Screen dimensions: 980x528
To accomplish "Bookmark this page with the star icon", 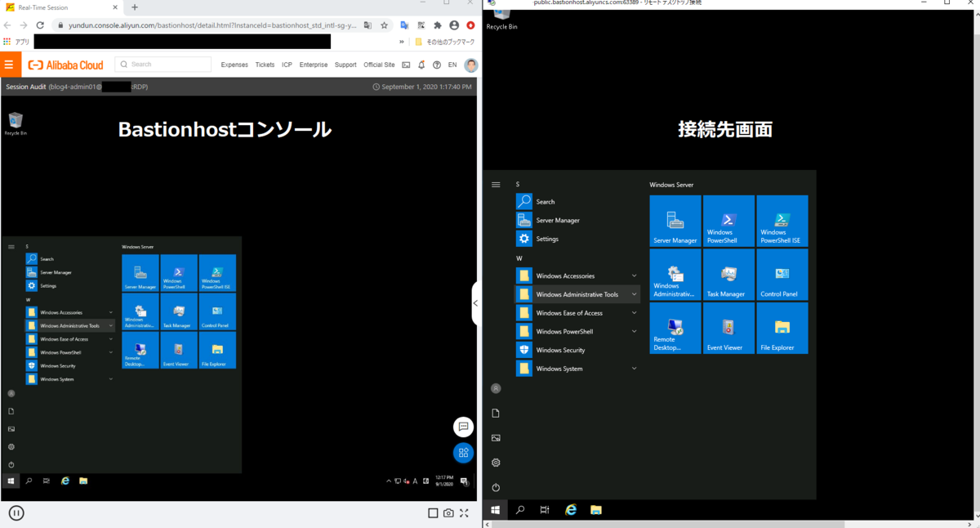I will coord(384,25).
